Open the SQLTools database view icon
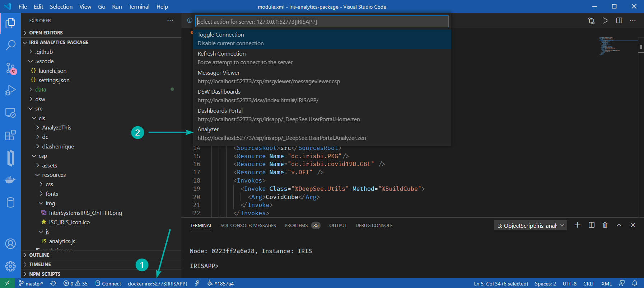 (10, 203)
